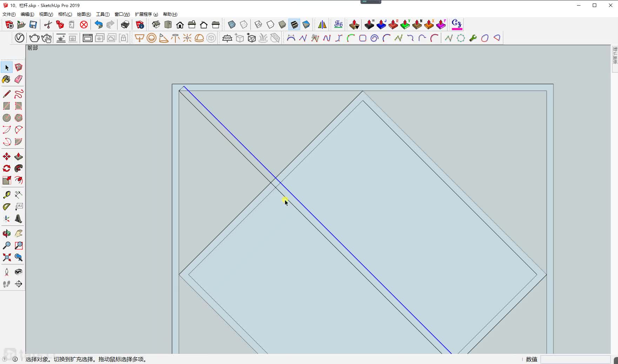The image size is (618, 364).
Task: Toggle Back Edges face style
Action: click(244, 25)
